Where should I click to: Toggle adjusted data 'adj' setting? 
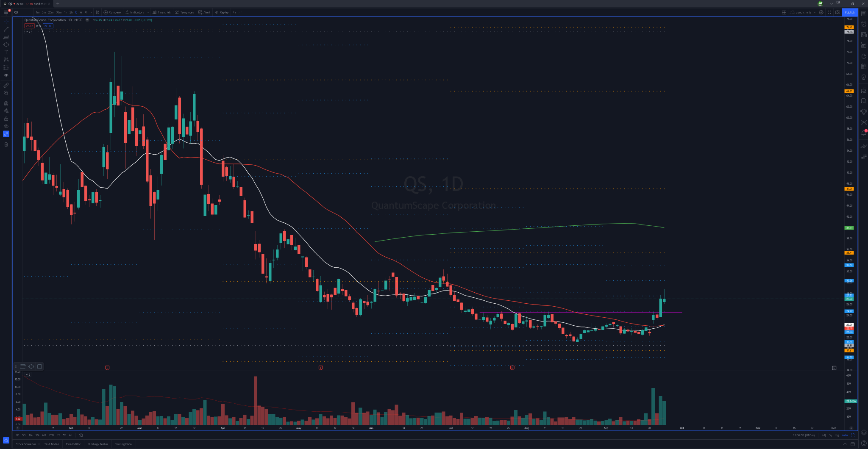coord(823,435)
